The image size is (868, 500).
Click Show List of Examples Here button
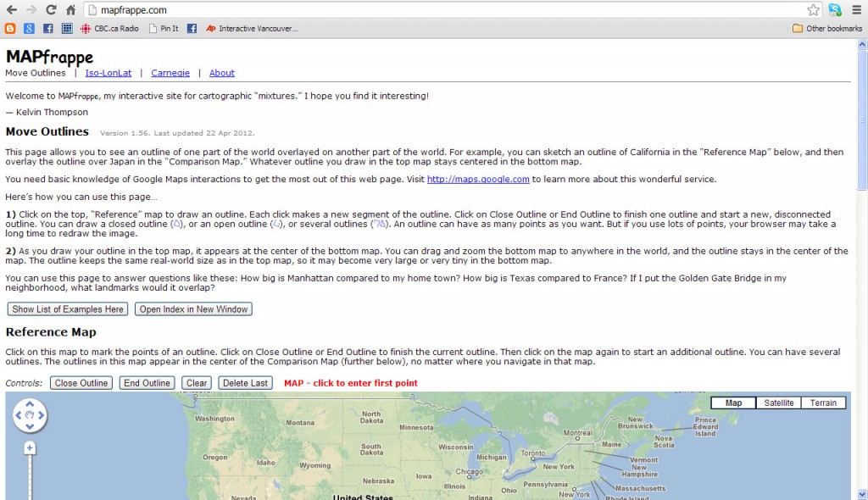click(x=68, y=309)
